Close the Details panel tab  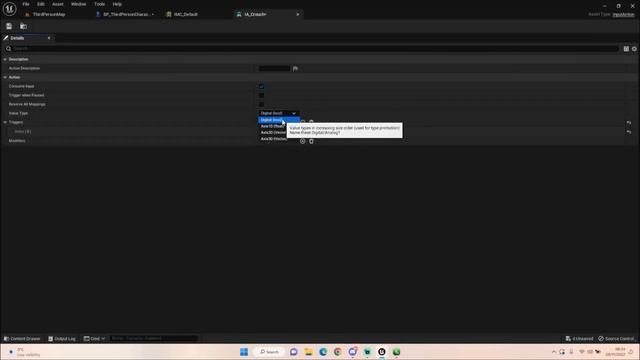49,38
